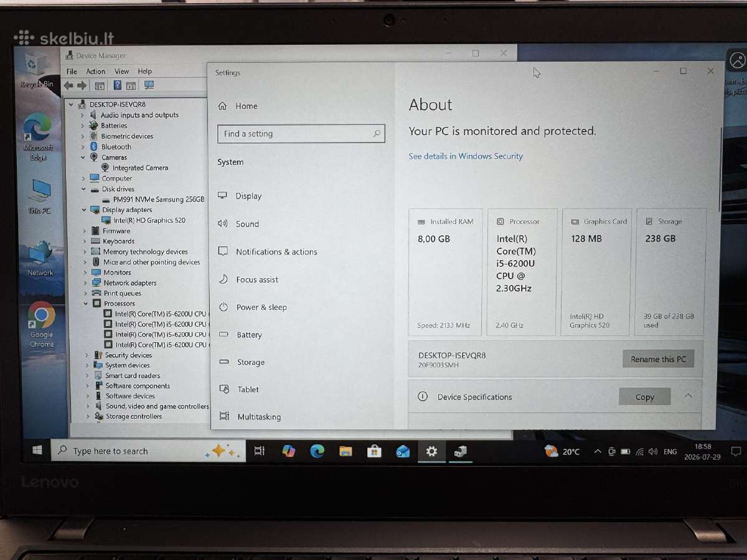Viewport: 747px width, 560px height.
Task: Open Copilot from the taskbar
Action: coord(288,451)
